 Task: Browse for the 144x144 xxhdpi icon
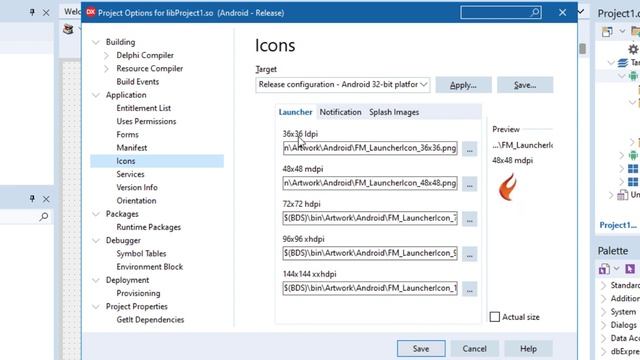469,289
